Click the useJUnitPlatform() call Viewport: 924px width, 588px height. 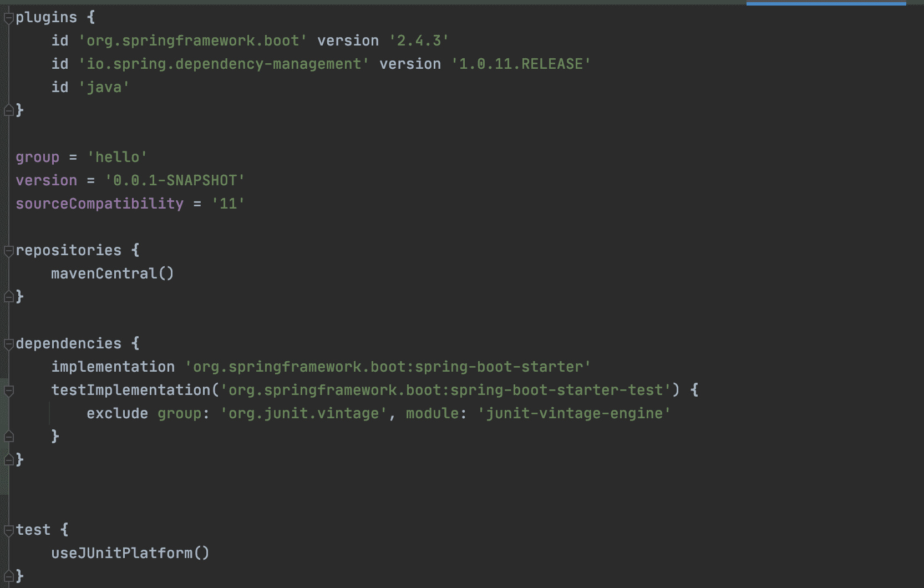tap(130, 553)
